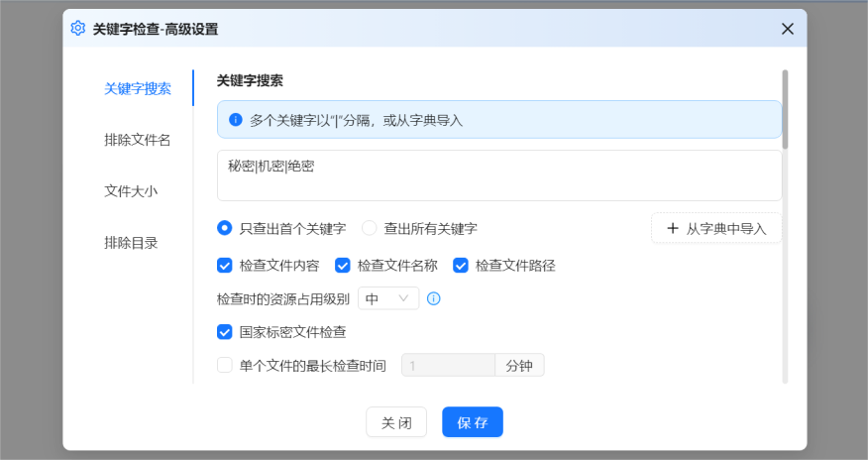Open the 文件大小 settings tab
This screenshot has height=460, width=868.
(x=131, y=191)
